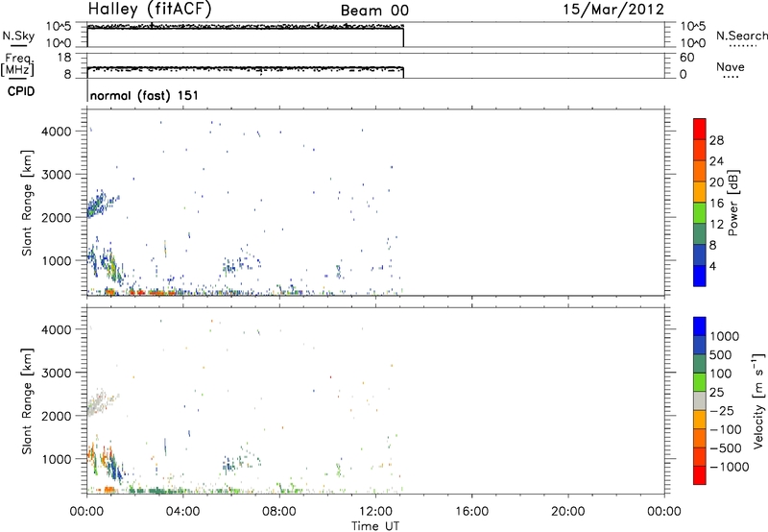
Task: Click the 'Power [dB]' colorbar title
Action: click(x=732, y=203)
